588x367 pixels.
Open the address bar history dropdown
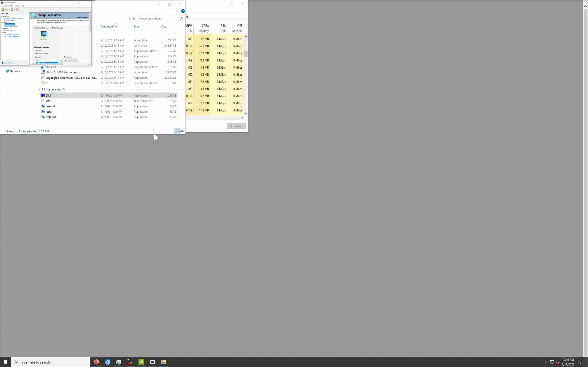(x=130, y=19)
